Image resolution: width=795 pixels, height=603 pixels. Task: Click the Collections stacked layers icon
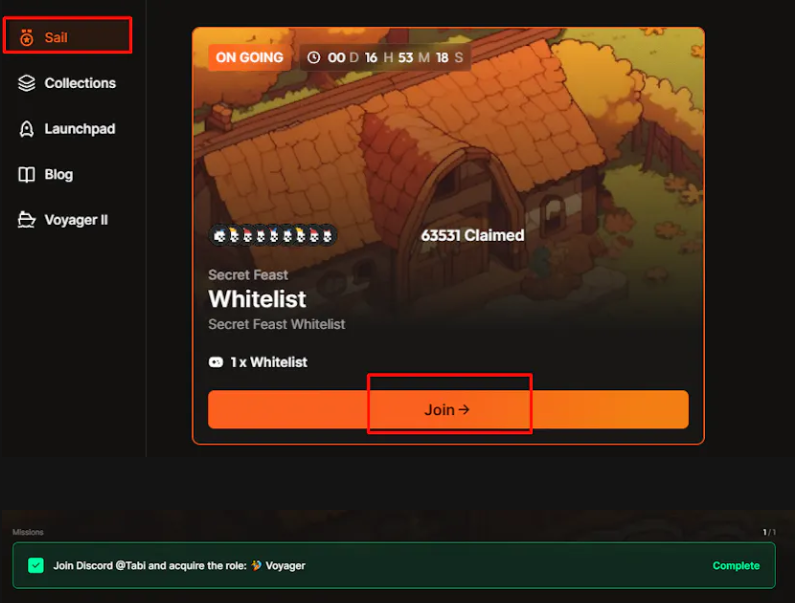tap(27, 83)
